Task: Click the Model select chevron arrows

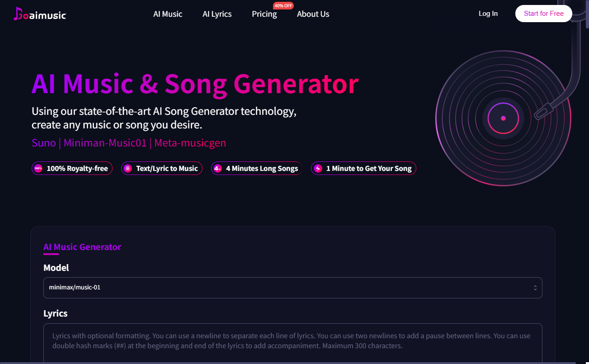Action: [535, 288]
